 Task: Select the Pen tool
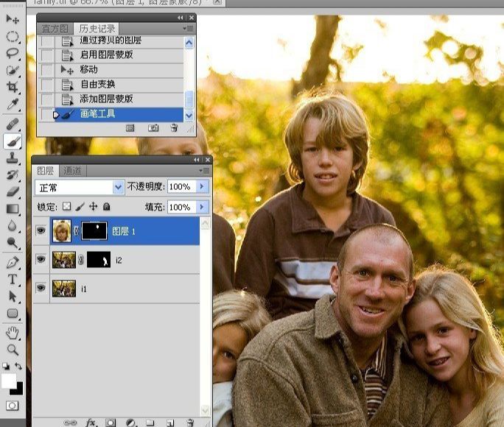(x=13, y=263)
